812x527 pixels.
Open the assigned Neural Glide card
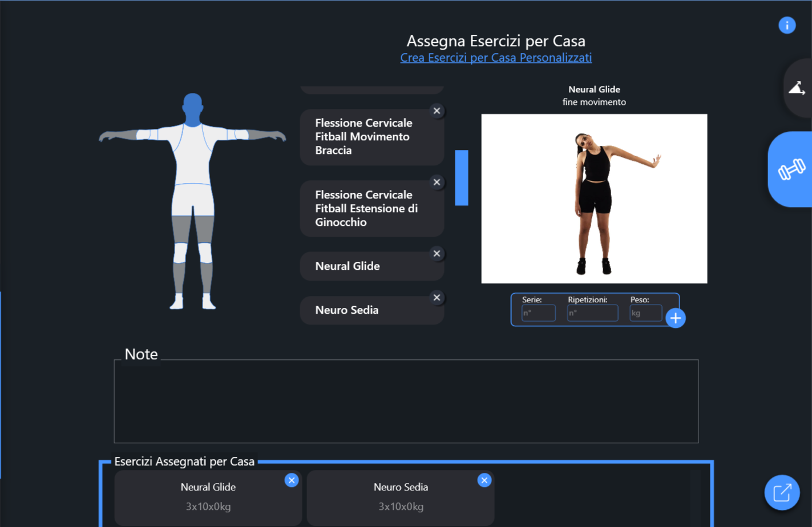tap(208, 497)
